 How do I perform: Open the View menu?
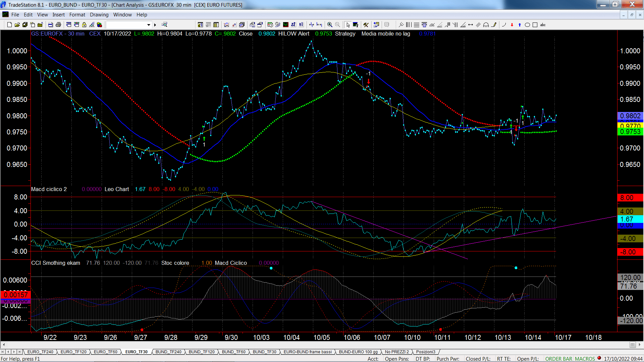(x=43, y=15)
